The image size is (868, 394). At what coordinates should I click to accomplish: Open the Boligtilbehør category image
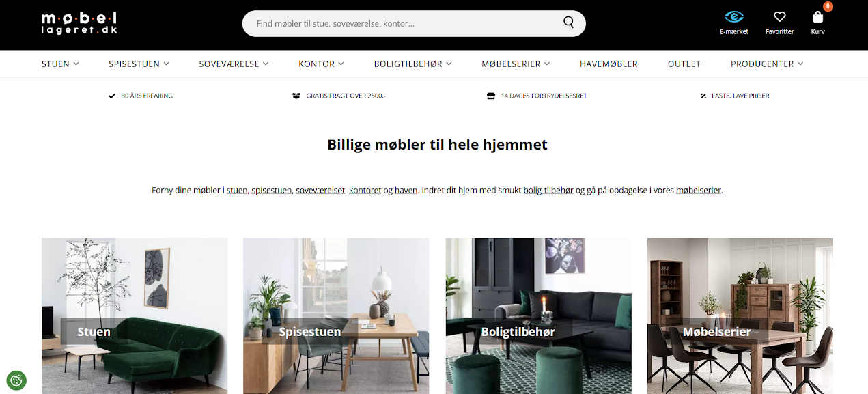point(538,315)
